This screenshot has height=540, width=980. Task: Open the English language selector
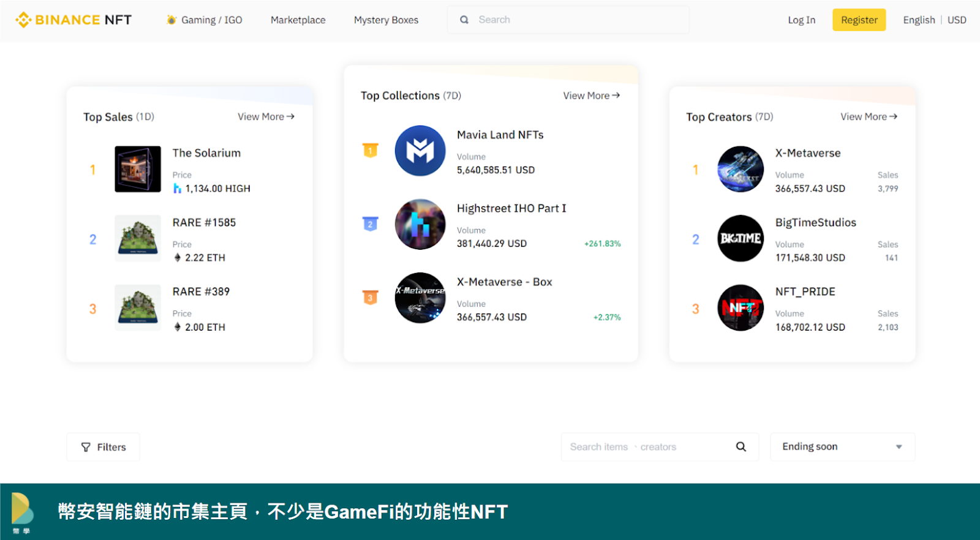click(x=919, y=20)
